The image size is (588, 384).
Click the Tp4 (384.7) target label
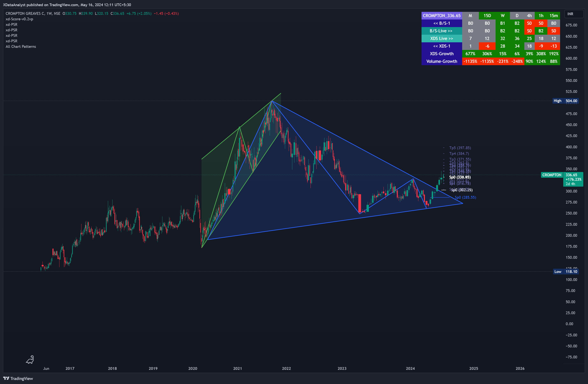[459, 153]
